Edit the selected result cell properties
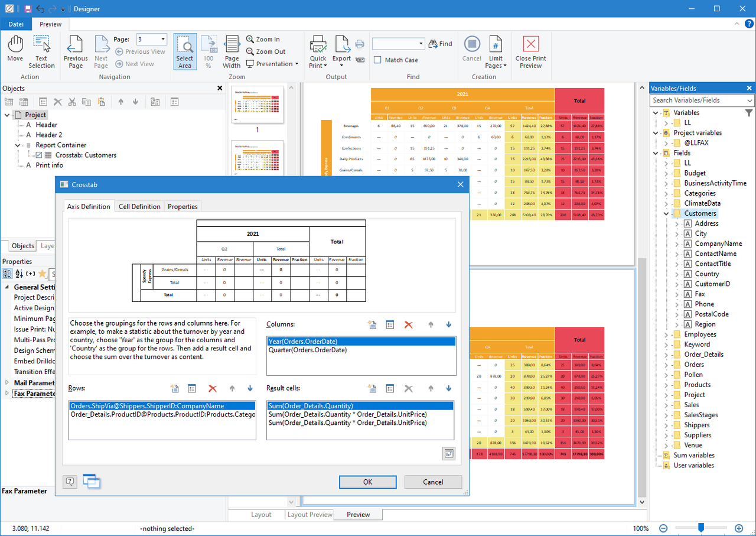The width and height of the screenshot is (756, 536). click(x=390, y=388)
